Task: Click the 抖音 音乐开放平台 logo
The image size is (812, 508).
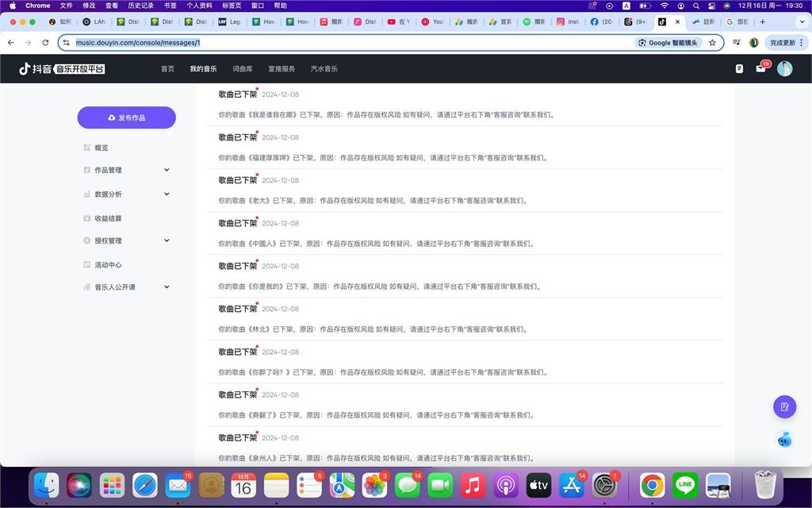Action: click(x=62, y=69)
